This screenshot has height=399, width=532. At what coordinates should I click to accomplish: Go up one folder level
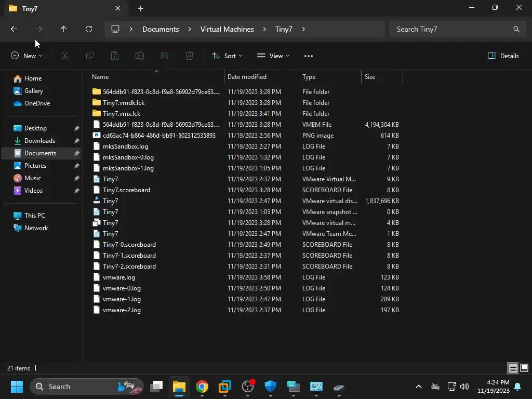(x=63, y=29)
